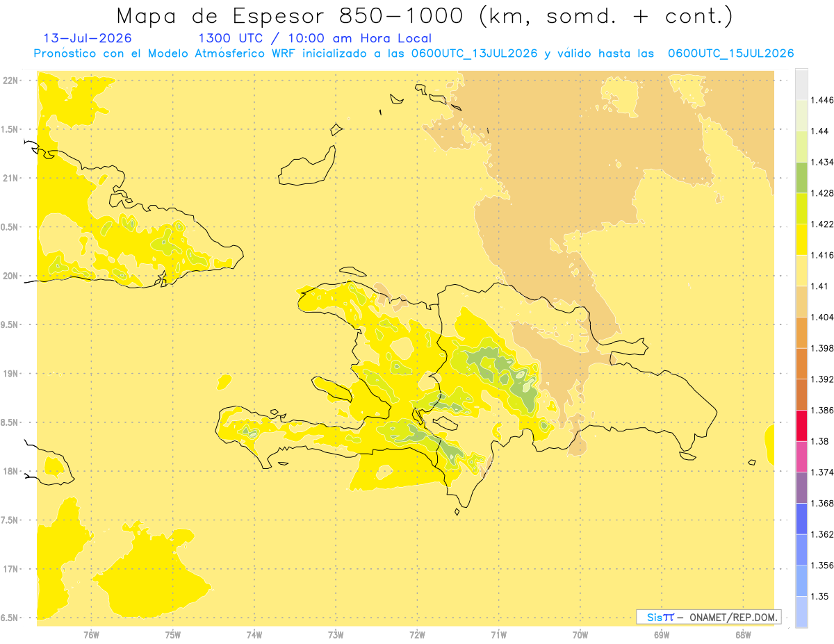
Task: Click the 73W longitude label
Action: [336, 634]
